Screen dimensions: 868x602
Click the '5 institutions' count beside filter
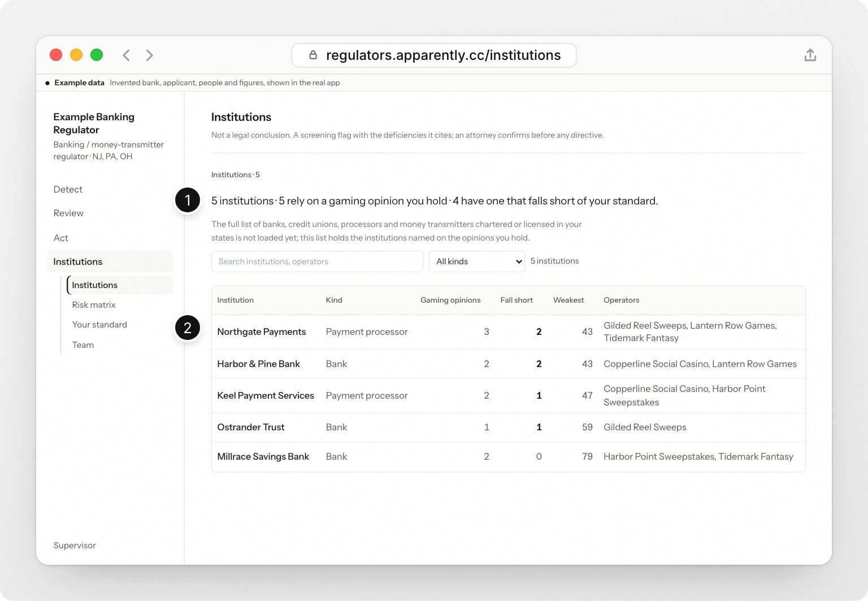pyautogui.click(x=554, y=261)
